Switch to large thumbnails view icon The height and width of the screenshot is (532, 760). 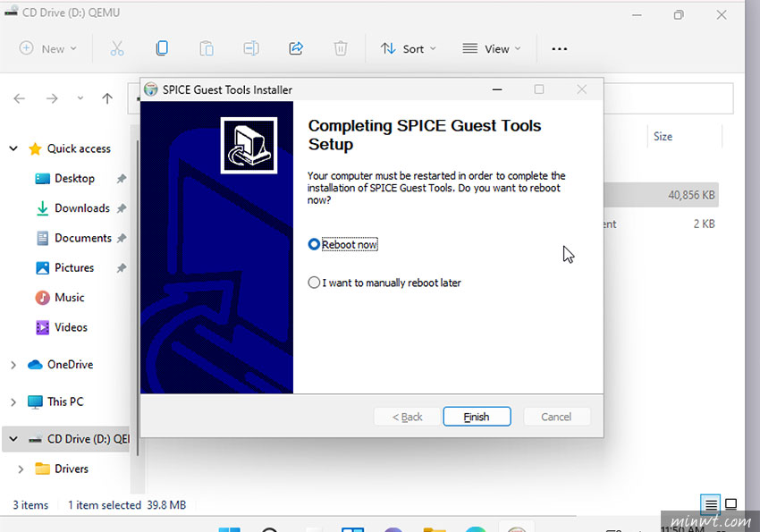[730, 504]
